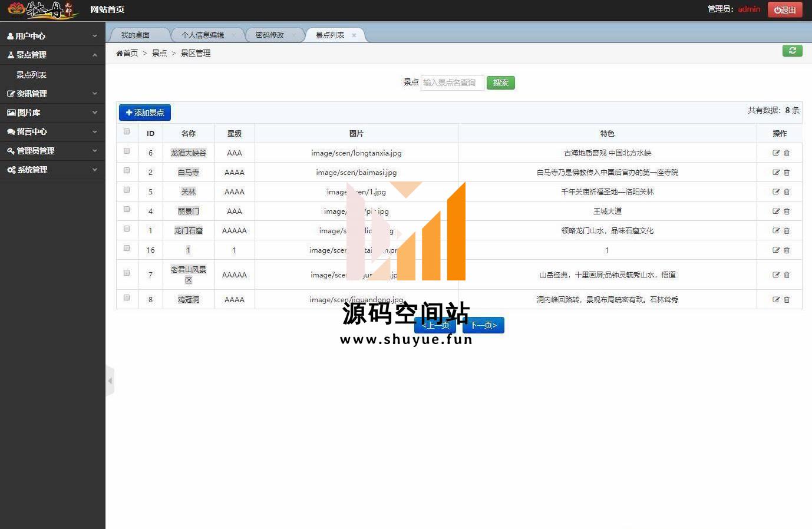This screenshot has width=812, height=529.
Task: Check the checkbox for 白马寺 row
Action: click(x=127, y=170)
